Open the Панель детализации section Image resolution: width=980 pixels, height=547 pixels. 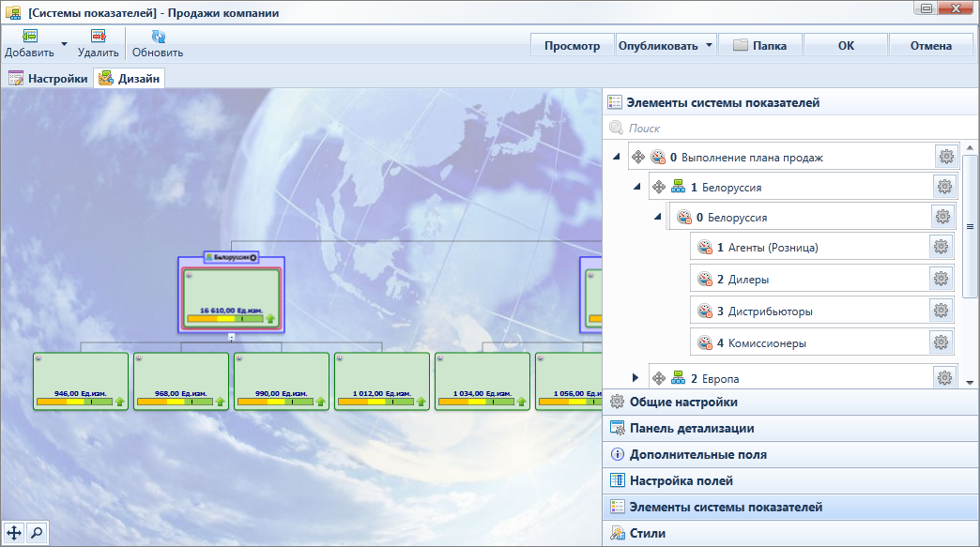(x=790, y=429)
